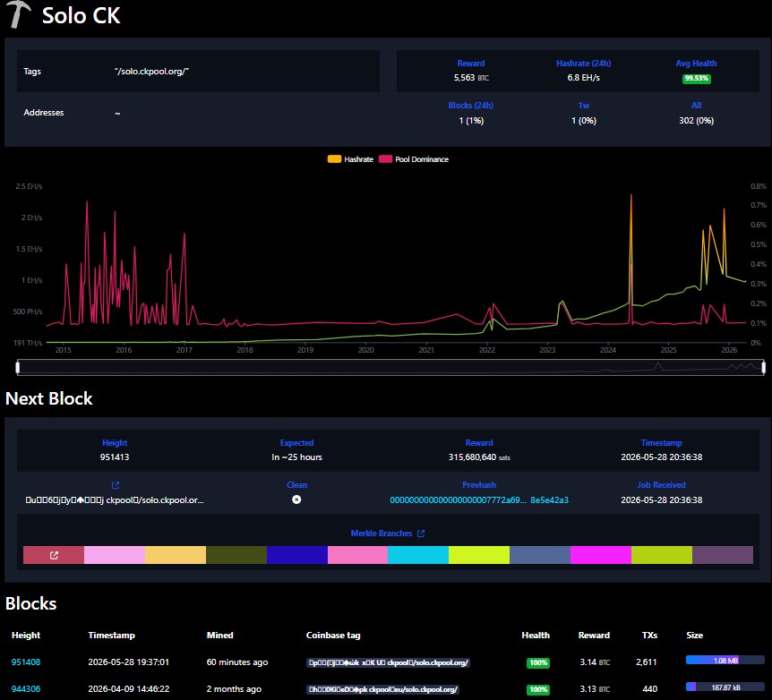Click the 100% health badge of block 951408
Screen dimensions: 772x700
[x=538, y=662]
